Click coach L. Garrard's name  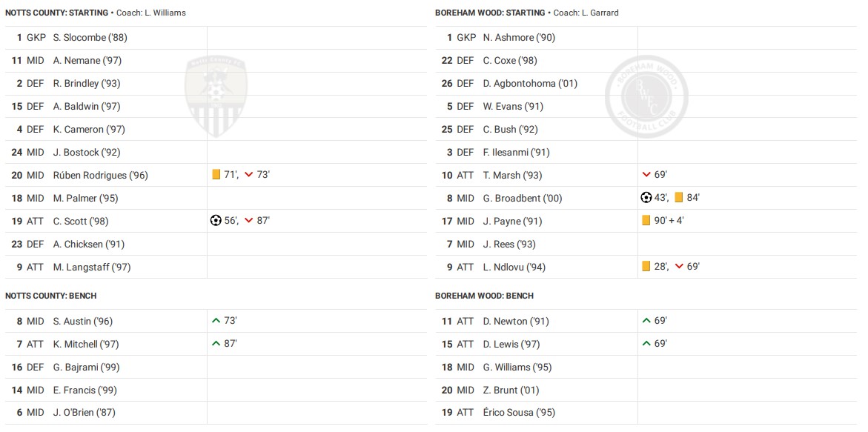click(x=594, y=13)
